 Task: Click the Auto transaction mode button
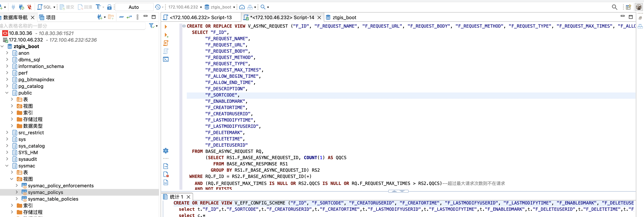click(134, 7)
